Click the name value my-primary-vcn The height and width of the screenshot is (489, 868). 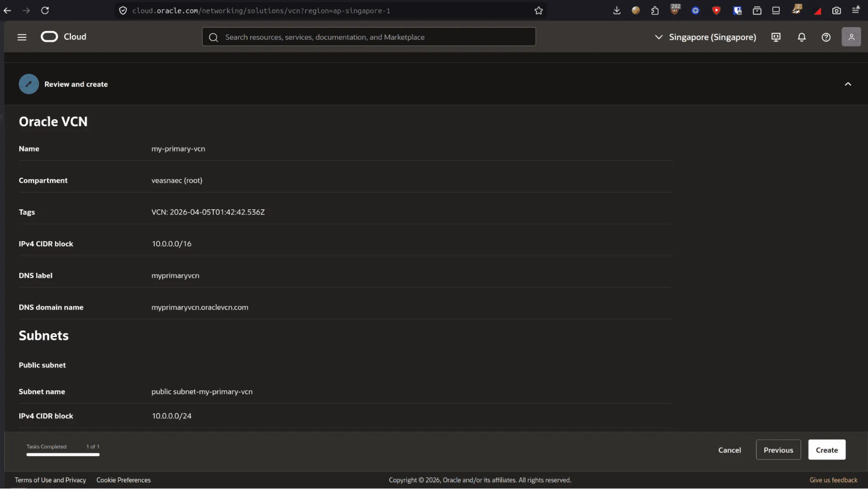[178, 149]
